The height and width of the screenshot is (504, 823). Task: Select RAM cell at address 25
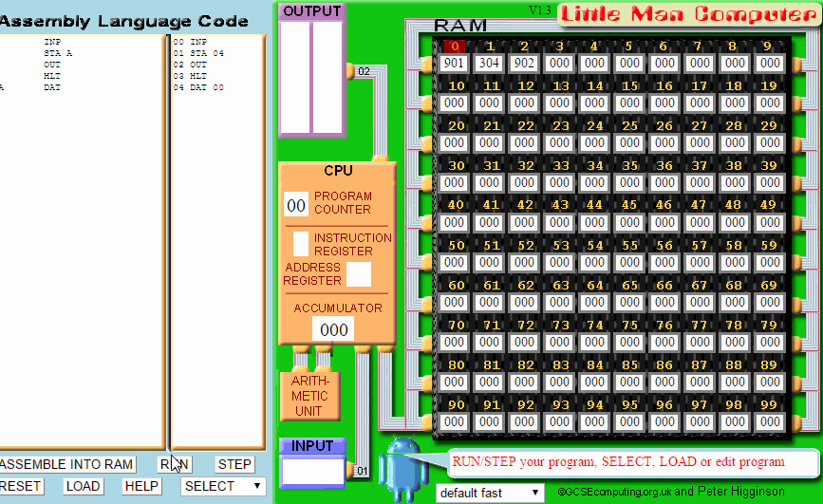630,142
